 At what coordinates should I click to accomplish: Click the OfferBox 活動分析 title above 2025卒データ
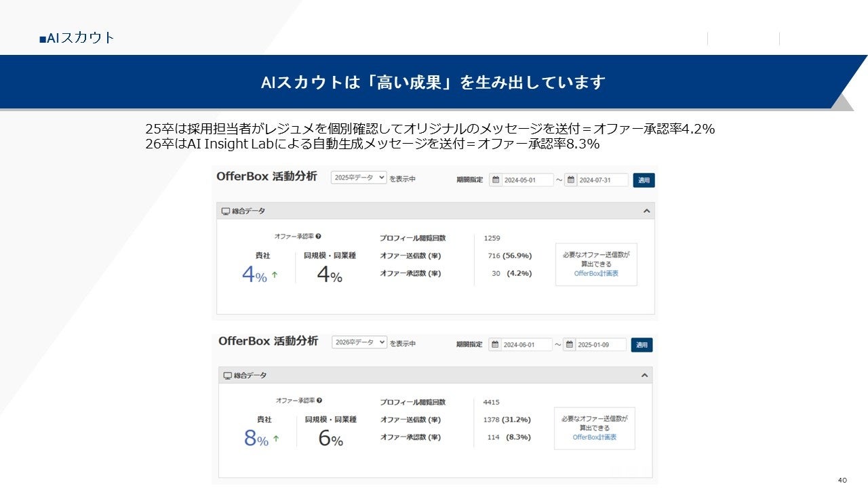(x=267, y=176)
